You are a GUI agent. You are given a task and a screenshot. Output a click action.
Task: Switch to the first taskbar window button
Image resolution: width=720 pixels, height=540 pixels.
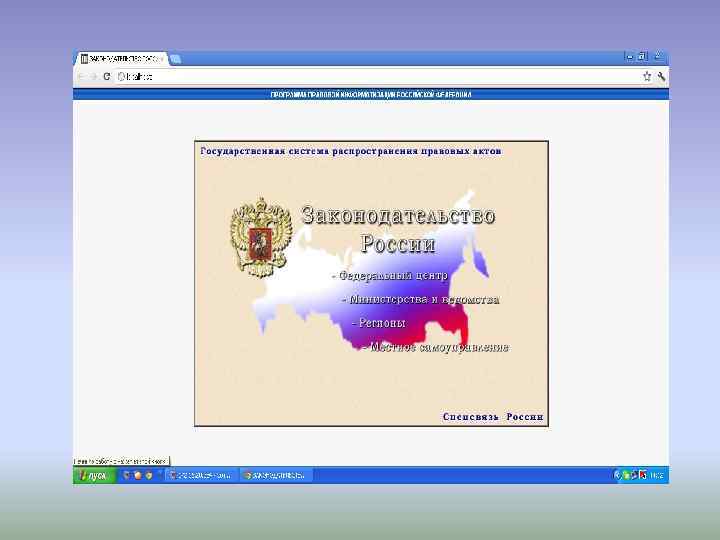click(x=201, y=475)
